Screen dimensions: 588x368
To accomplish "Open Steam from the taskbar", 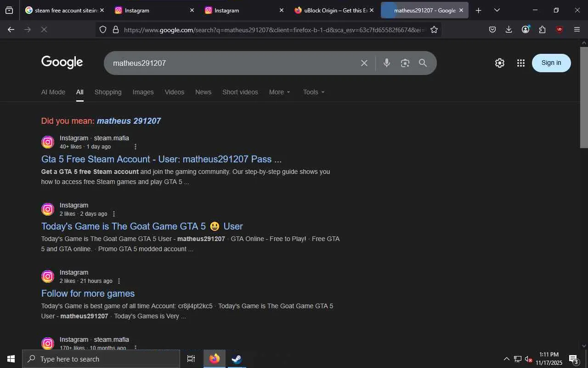I will point(237,359).
